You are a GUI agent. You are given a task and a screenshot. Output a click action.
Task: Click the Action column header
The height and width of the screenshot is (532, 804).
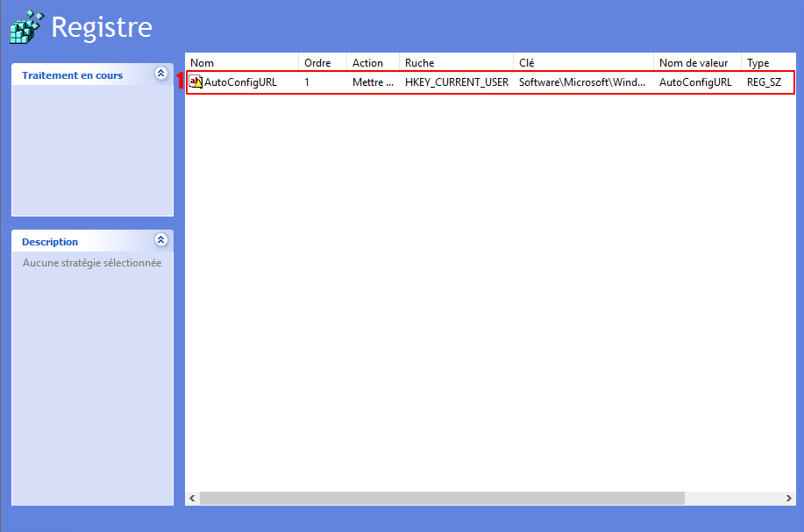point(372,63)
